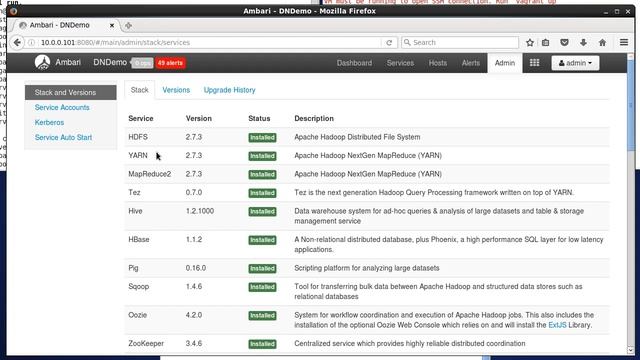
Task: Switch to the Upgrade History tab
Action: (229, 90)
